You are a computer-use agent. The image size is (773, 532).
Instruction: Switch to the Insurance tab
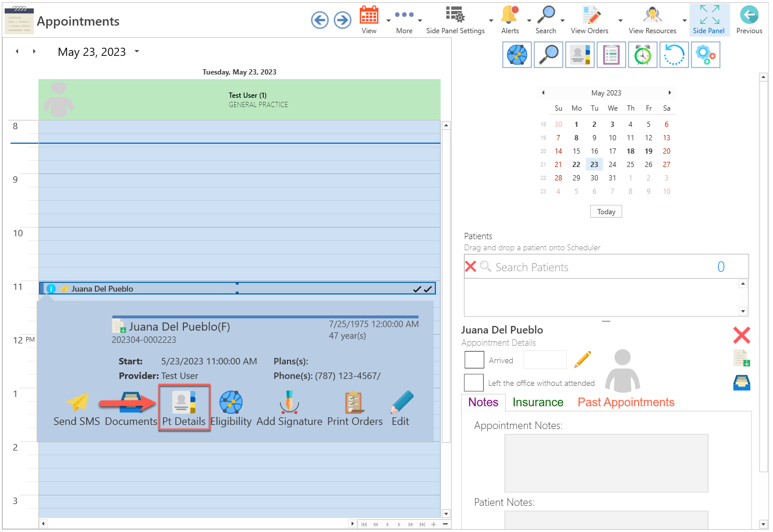pyautogui.click(x=538, y=402)
